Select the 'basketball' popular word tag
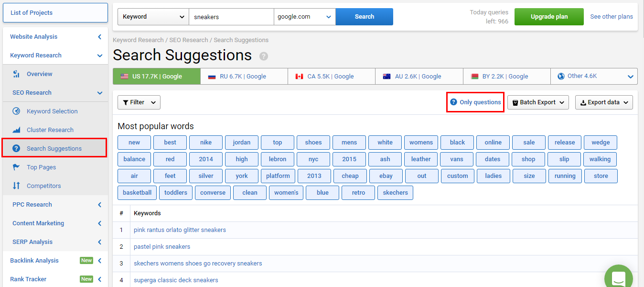644x287 pixels. pos(137,193)
